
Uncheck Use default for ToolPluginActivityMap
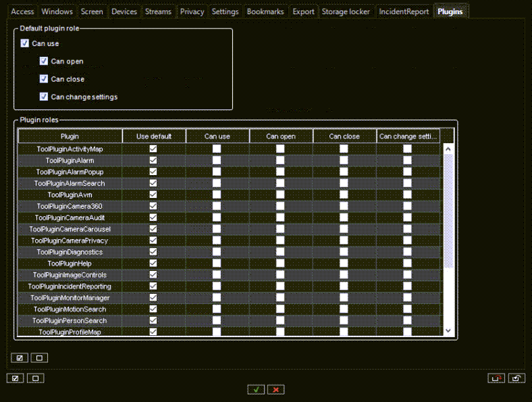pyautogui.click(x=153, y=149)
